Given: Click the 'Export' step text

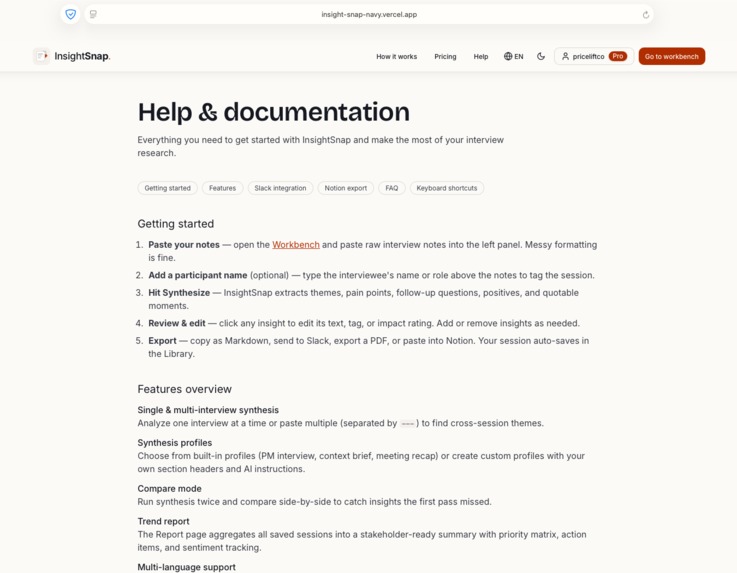Looking at the screenshot, I should point(162,340).
